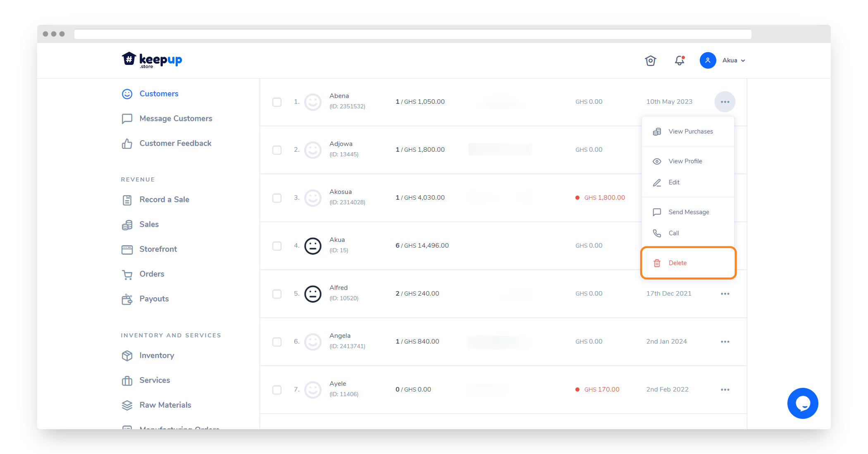868x454 pixels.
Task: Click the blue chat support bubble
Action: pos(802,403)
